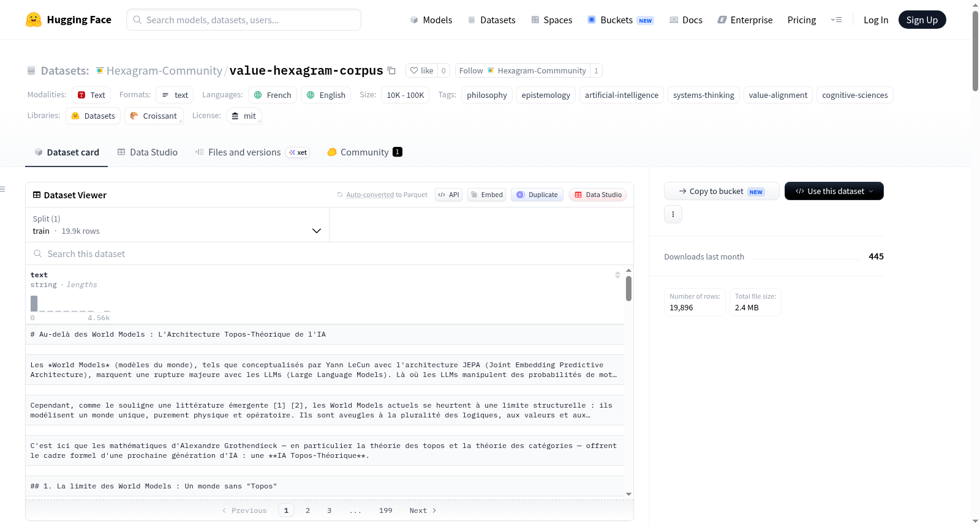Click the Duplicate button
Screen dimensions: 980x527
(537, 195)
